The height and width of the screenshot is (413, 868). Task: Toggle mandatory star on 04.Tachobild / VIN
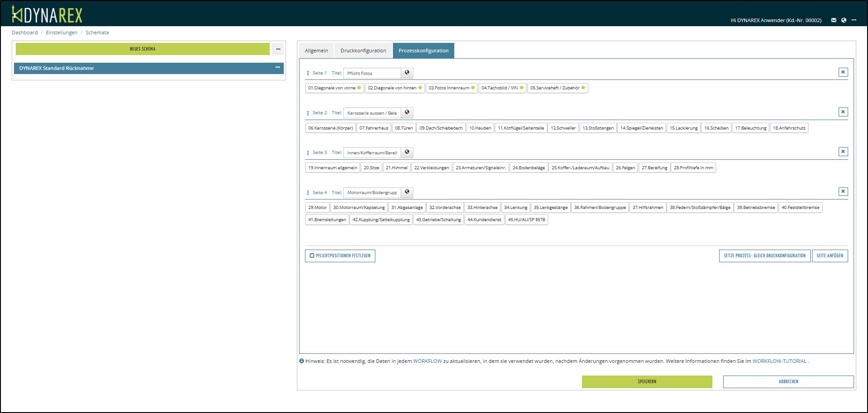tap(522, 88)
